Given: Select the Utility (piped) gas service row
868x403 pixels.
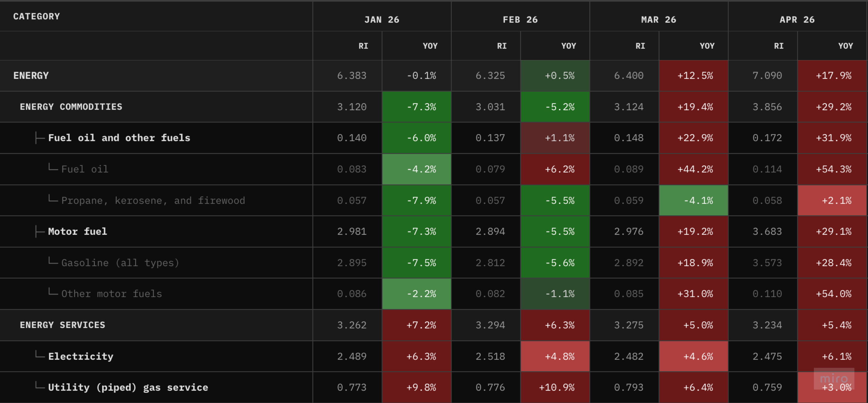Looking at the screenshot, I should tap(434, 388).
